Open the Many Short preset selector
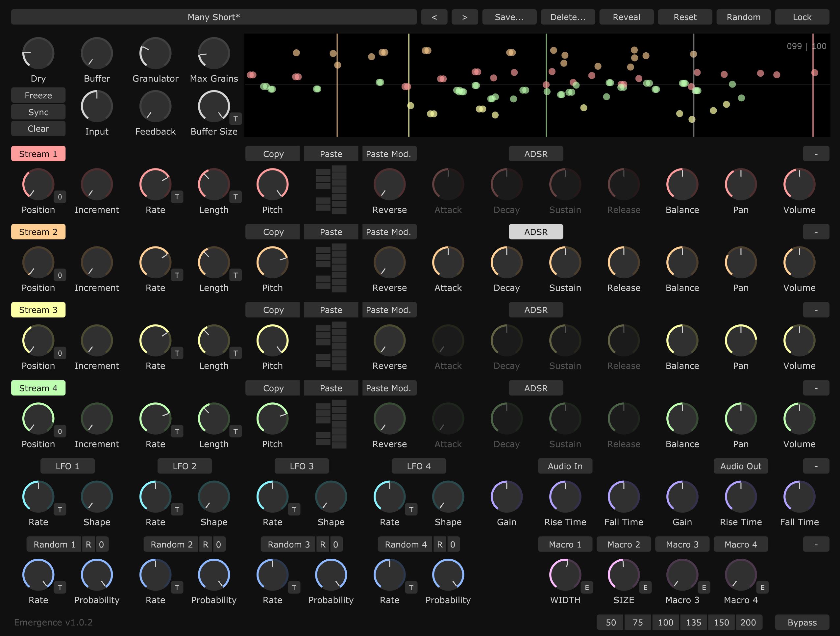The image size is (840, 636). tap(214, 17)
